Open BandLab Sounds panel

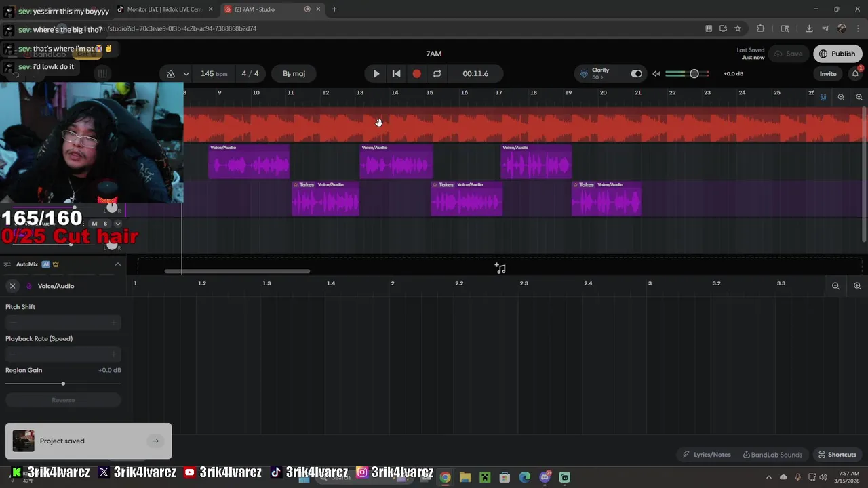772,455
